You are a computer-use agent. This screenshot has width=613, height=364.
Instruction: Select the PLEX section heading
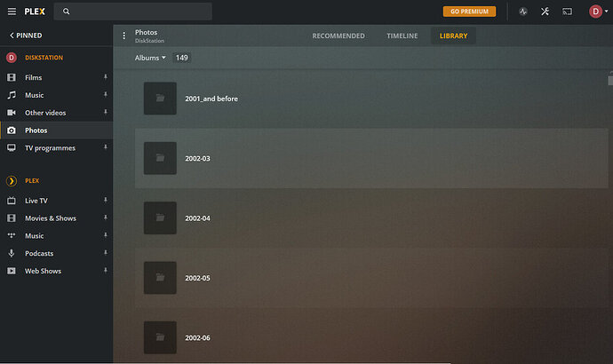32,181
